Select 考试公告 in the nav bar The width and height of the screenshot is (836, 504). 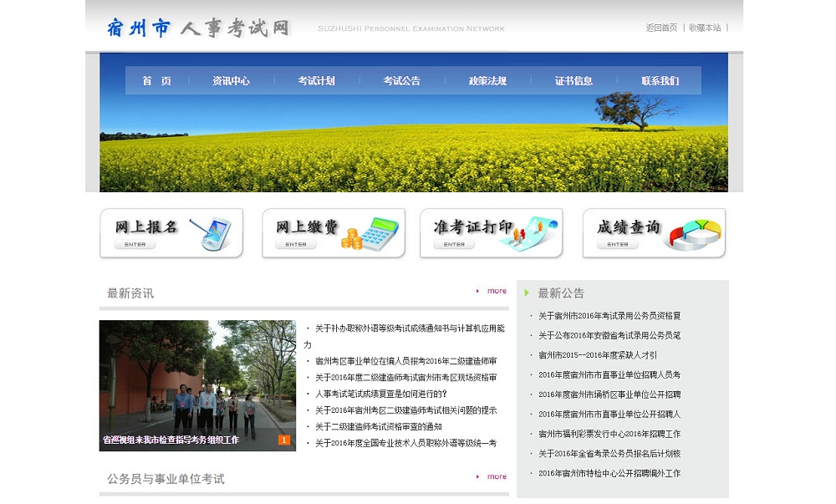(x=401, y=81)
